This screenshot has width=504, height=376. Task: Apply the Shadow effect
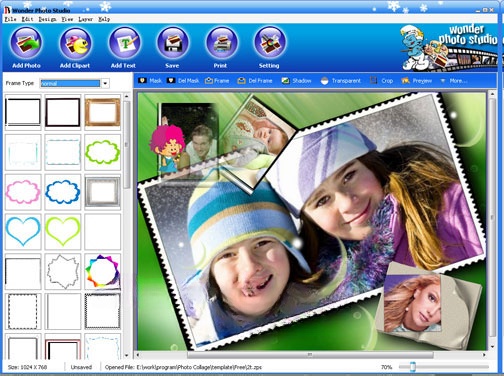[296, 81]
